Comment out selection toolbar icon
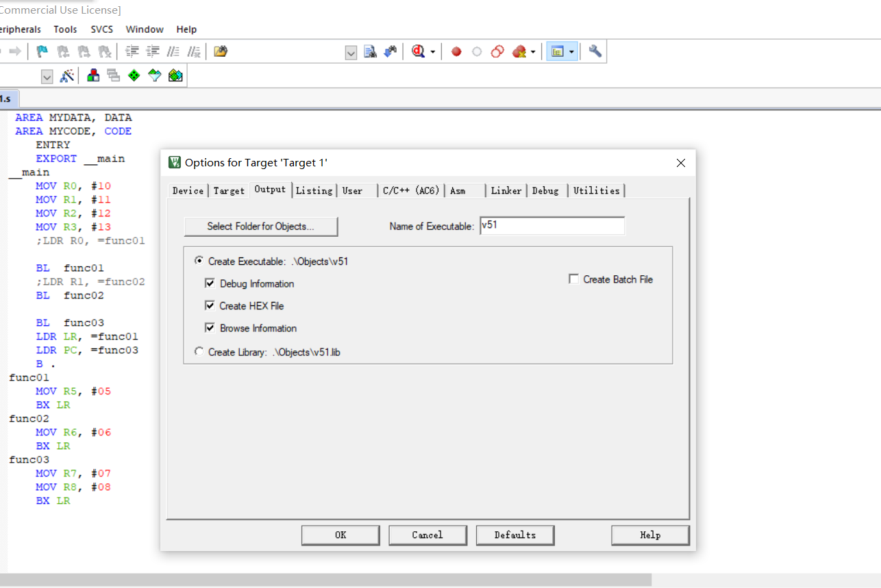Screen dimensions: 881x588 [173, 51]
